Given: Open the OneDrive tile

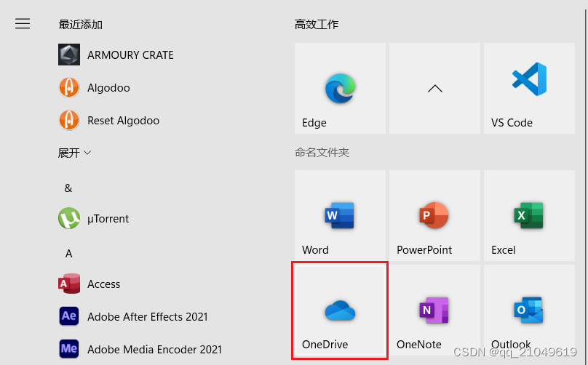Looking at the screenshot, I should (x=340, y=310).
